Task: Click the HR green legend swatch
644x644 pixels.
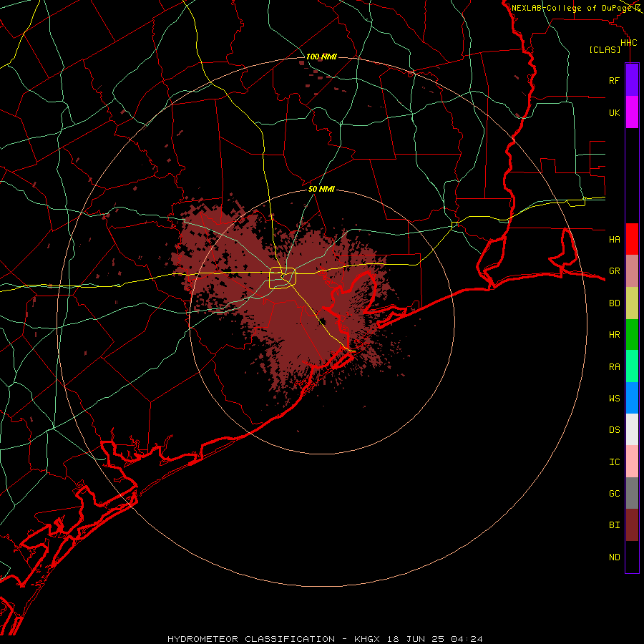Action: click(x=632, y=335)
